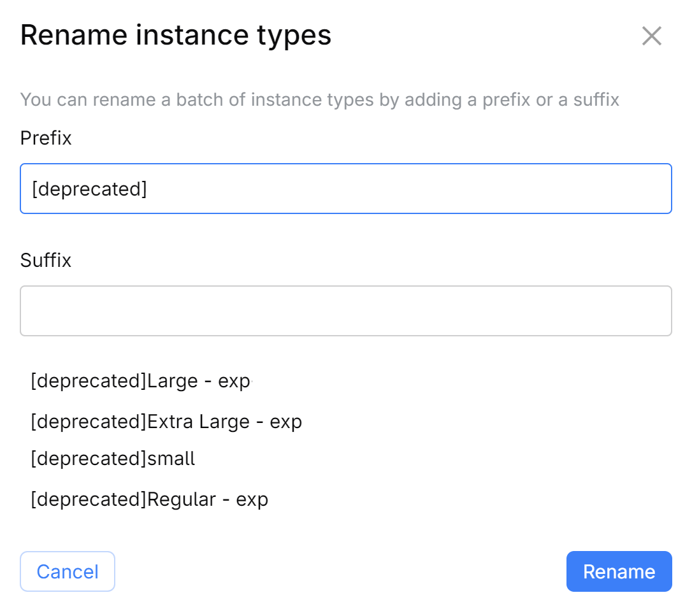Select the "[deprecated]small" preview entry
Screen dimensions: 692x616
coord(113,458)
